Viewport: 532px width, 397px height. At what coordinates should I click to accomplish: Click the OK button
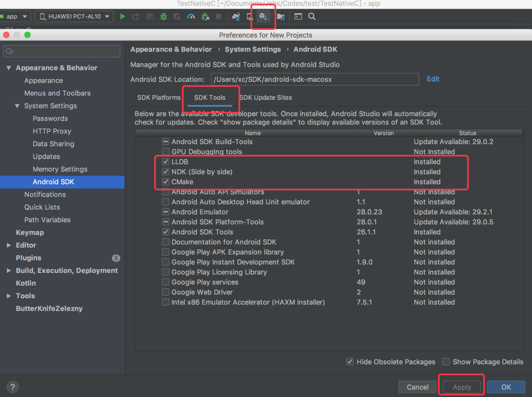pos(506,387)
